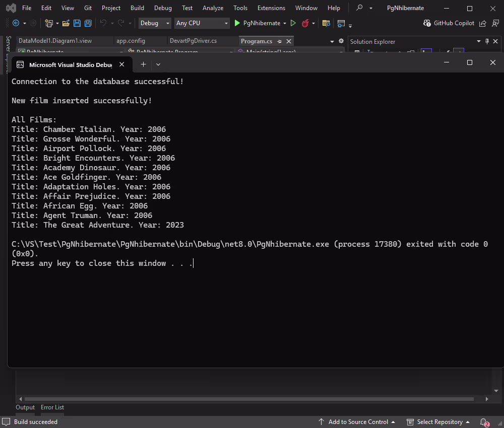Click the Save All toolbar icon
Image resolution: width=504 pixels, height=428 pixels.
[88, 23]
